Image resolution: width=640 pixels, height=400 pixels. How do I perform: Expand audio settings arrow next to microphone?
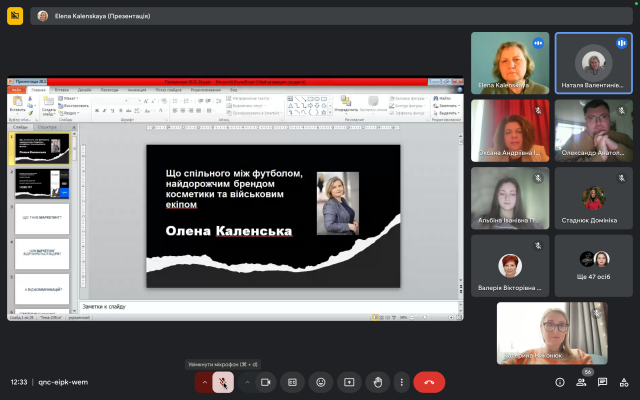[x=204, y=382]
